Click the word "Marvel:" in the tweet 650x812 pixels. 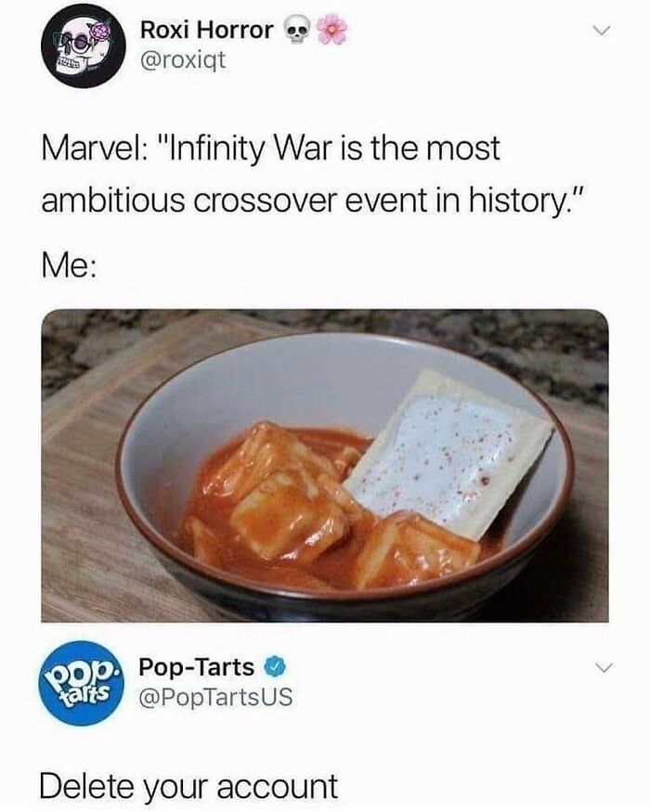click(93, 149)
